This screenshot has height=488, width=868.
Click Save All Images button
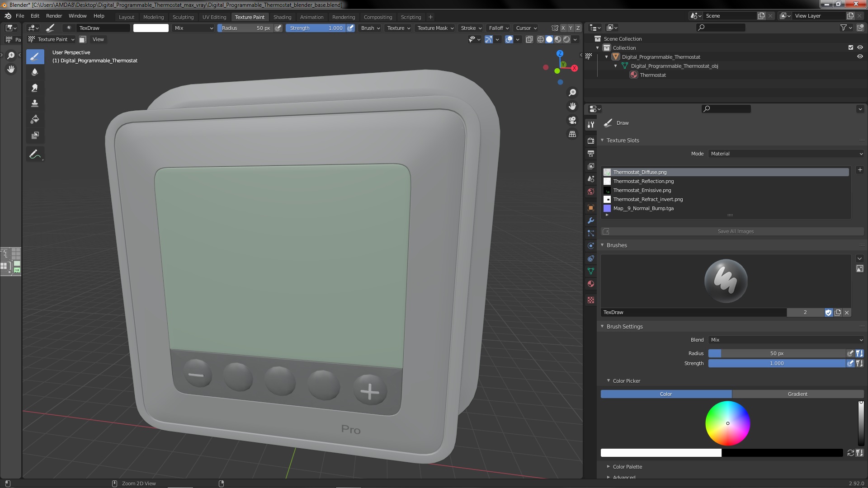(735, 231)
